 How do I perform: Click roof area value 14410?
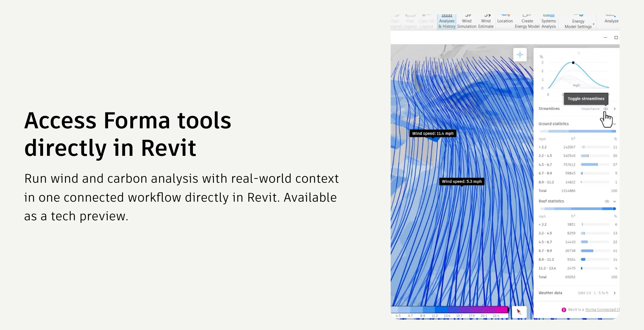click(570, 242)
